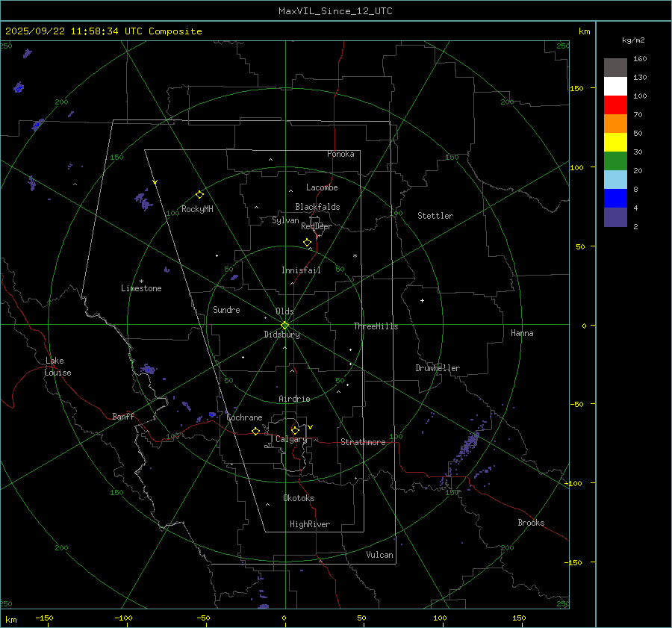Click the MaxVIL_Since_12_UTC title
The image size is (672, 628).
[x=335, y=11]
